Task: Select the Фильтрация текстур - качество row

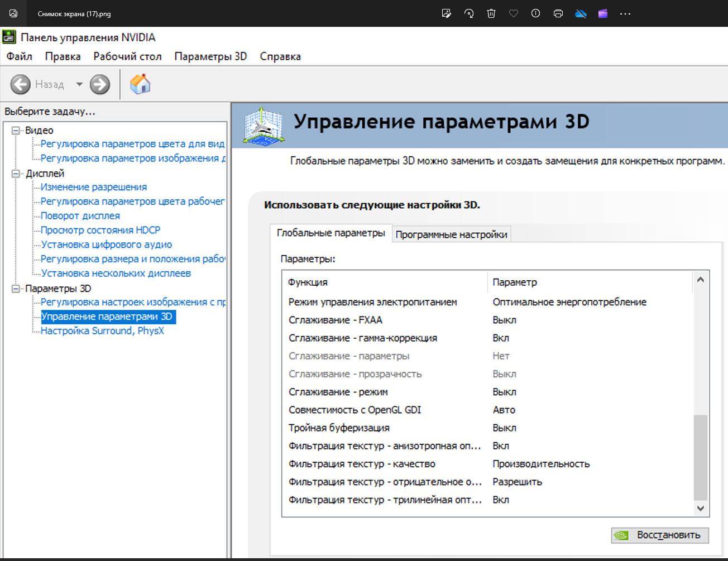Action: pyautogui.click(x=488, y=464)
